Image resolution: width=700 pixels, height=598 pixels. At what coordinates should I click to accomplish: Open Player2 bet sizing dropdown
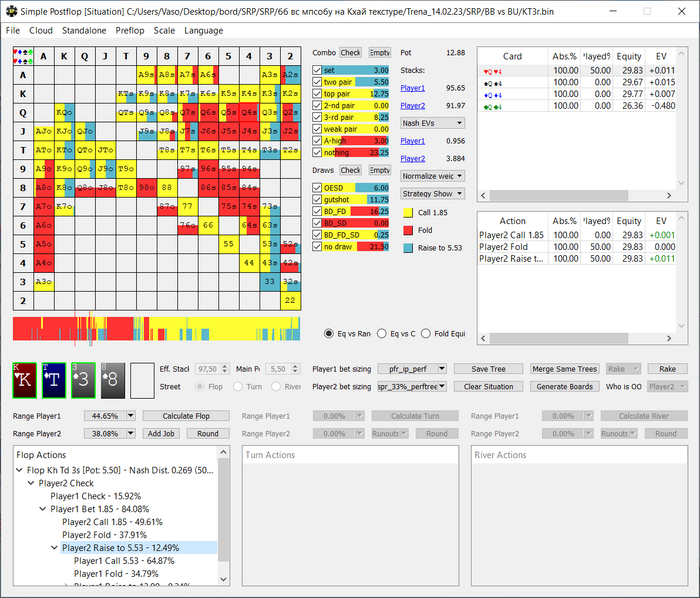pyautogui.click(x=412, y=386)
